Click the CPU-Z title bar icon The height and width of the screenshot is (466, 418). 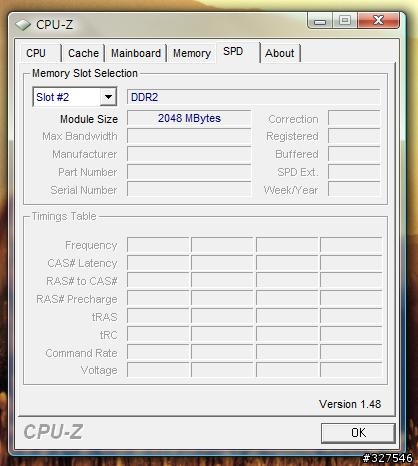pos(23,25)
